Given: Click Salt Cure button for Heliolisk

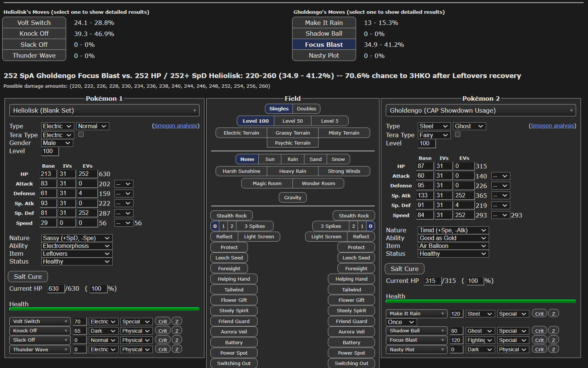Looking at the screenshot, I should pyautogui.click(x=28, y=277).
